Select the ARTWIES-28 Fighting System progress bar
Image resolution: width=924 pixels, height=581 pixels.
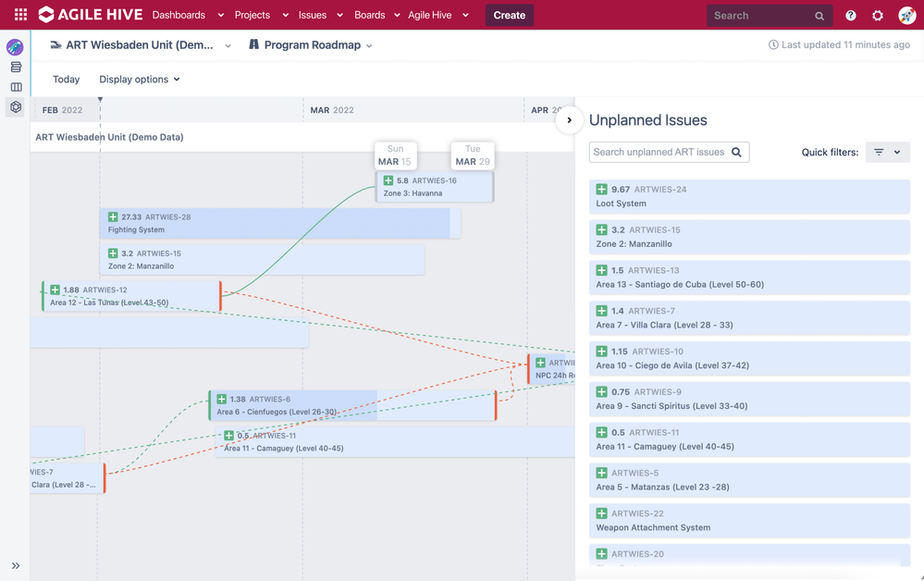coord(280,223)
